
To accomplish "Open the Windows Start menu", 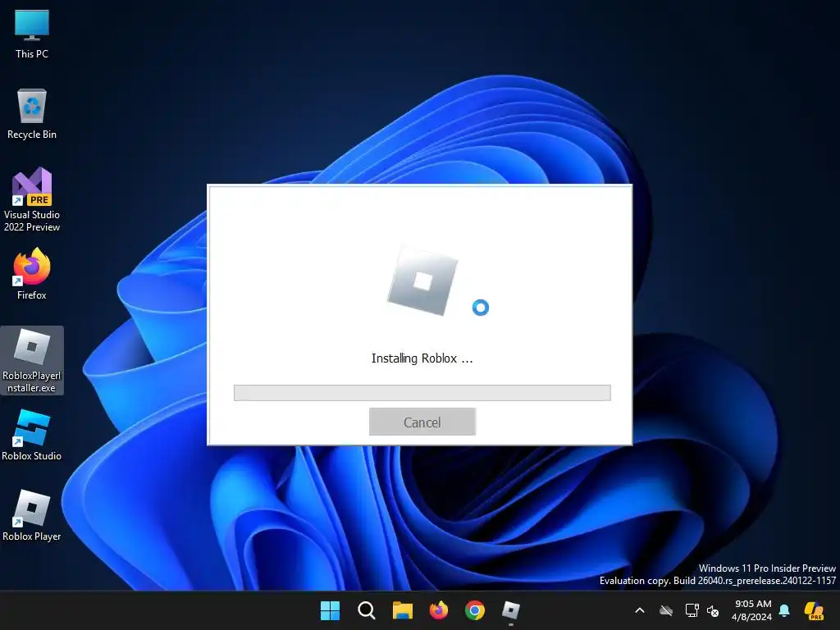I will click(330, 610).
